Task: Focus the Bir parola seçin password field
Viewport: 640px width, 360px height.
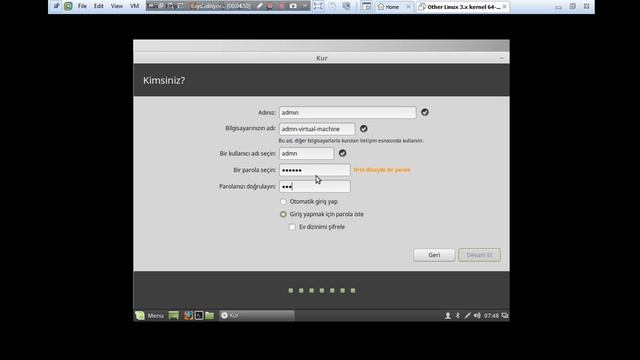Action: (x=315, y=170)
